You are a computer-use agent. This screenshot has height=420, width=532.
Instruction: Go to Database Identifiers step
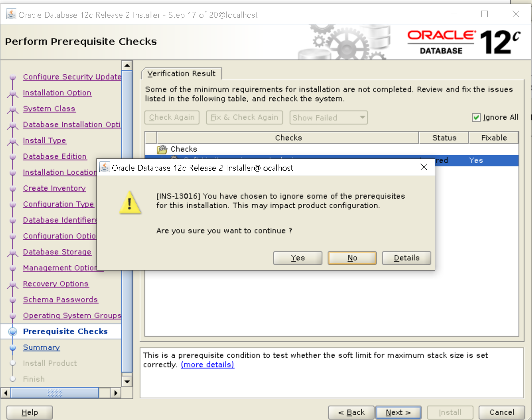[60, 220]
